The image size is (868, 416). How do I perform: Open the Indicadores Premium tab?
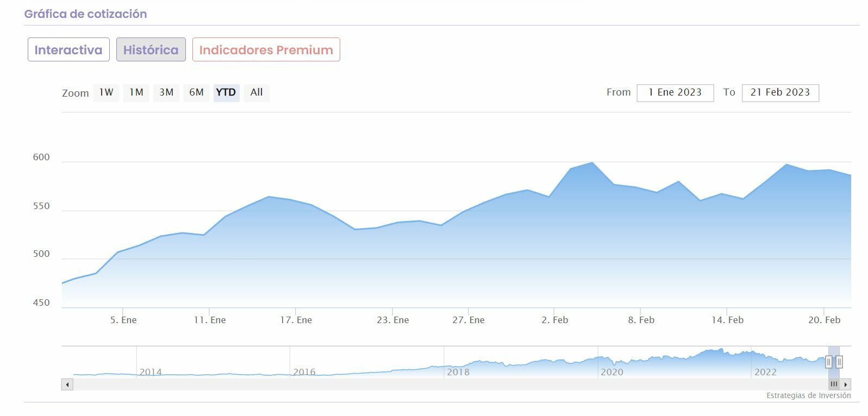tap(266, 50)
